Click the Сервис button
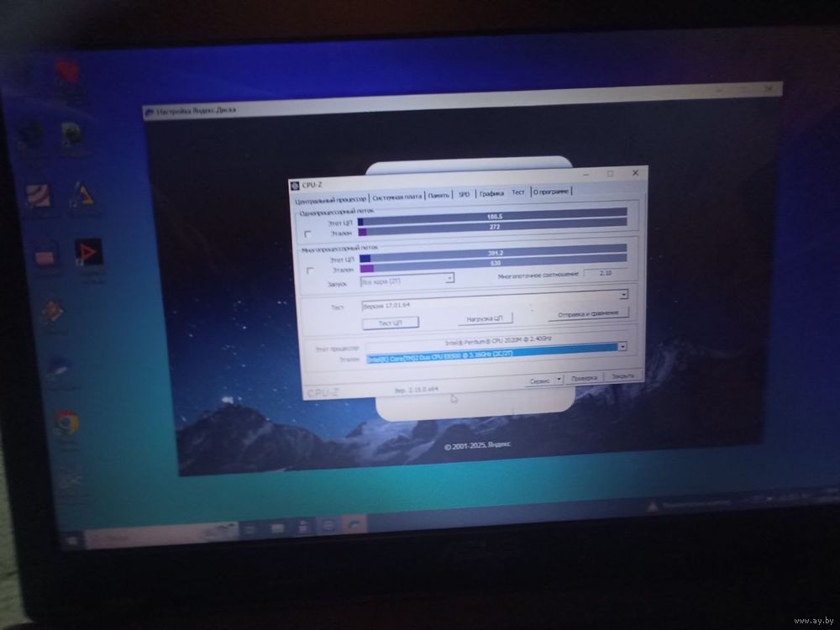The image size is (840, 630). (540, 381)
